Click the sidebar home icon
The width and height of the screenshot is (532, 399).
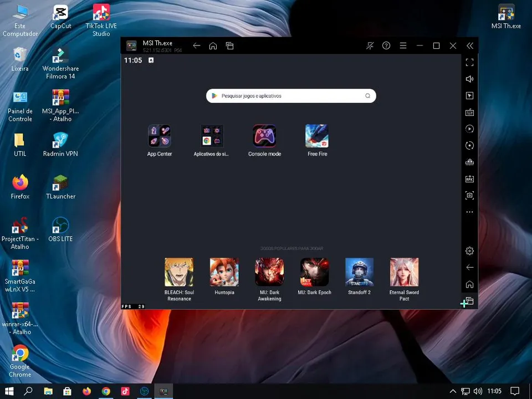point(469,284)
